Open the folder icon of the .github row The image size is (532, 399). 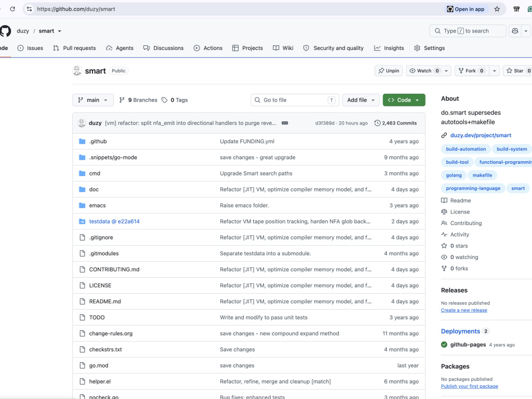click(82, 142)
